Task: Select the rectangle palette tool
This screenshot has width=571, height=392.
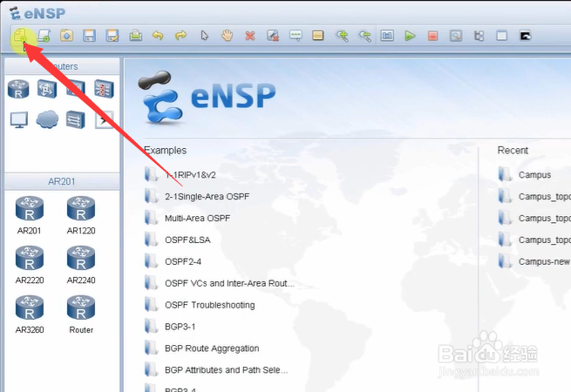Action: tap(318, 36)
